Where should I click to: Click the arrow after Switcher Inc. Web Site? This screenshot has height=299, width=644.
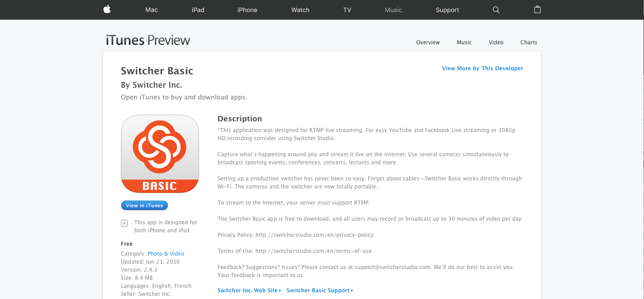(x=280, y=290)
